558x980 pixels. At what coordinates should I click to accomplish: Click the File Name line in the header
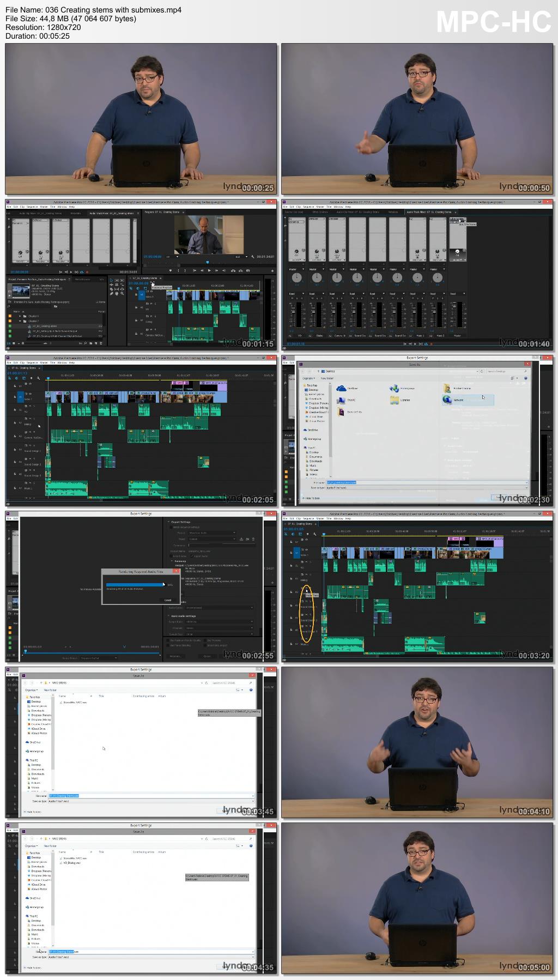(x=93, y=10)
